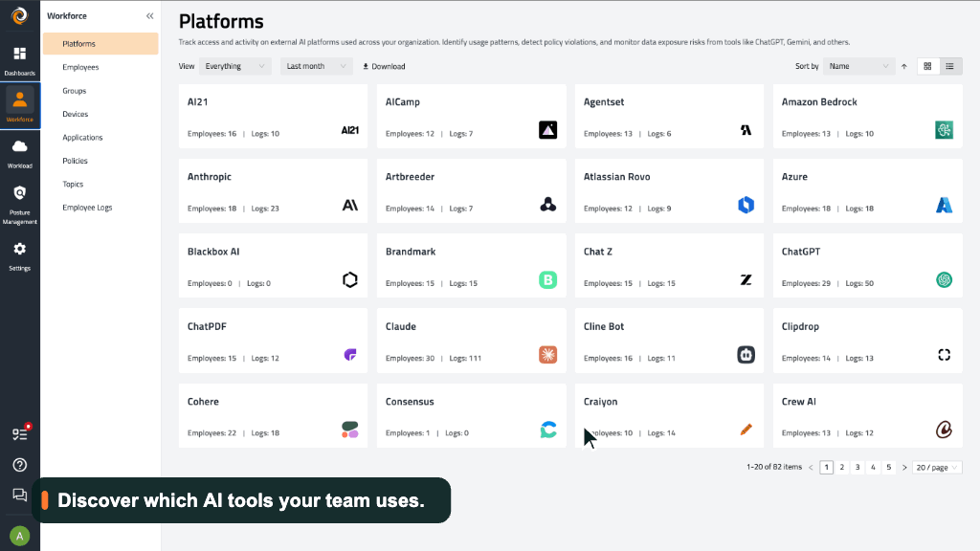
Task: Click the Artbreeder logo icon
Action: (x=548, y=205)
